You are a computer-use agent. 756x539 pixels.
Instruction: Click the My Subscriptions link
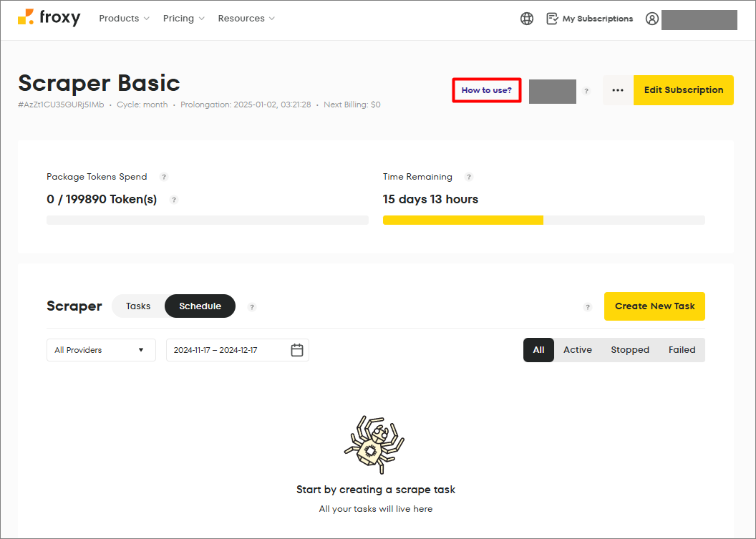pos(590,19)
